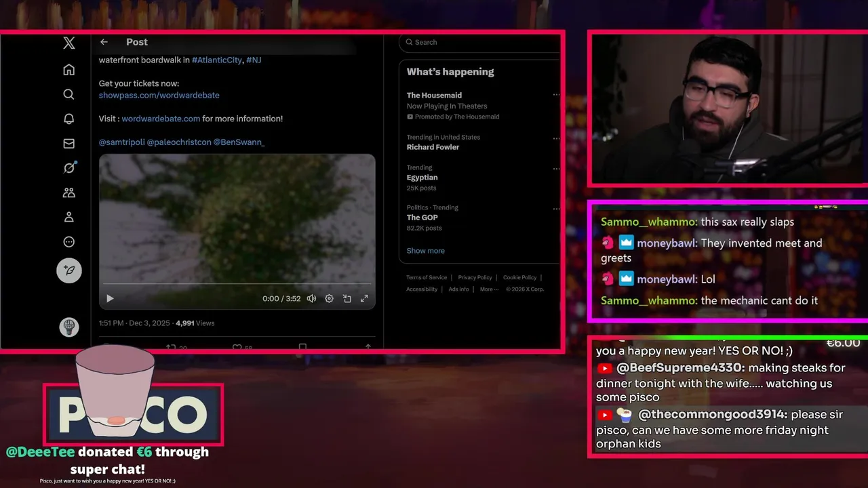This screenshot has height=488, width=868.
Task: Expand the footer More ··· menu
Action: pyautogui.click(x=489, y=289)
